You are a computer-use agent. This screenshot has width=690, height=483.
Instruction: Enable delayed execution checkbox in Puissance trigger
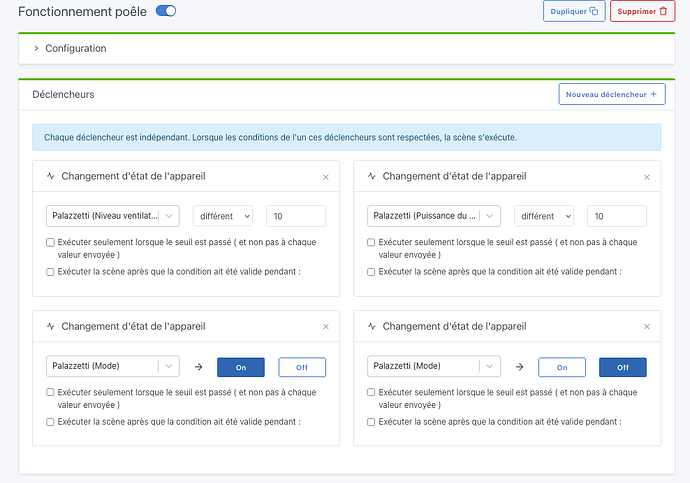(x=372, y=271)
